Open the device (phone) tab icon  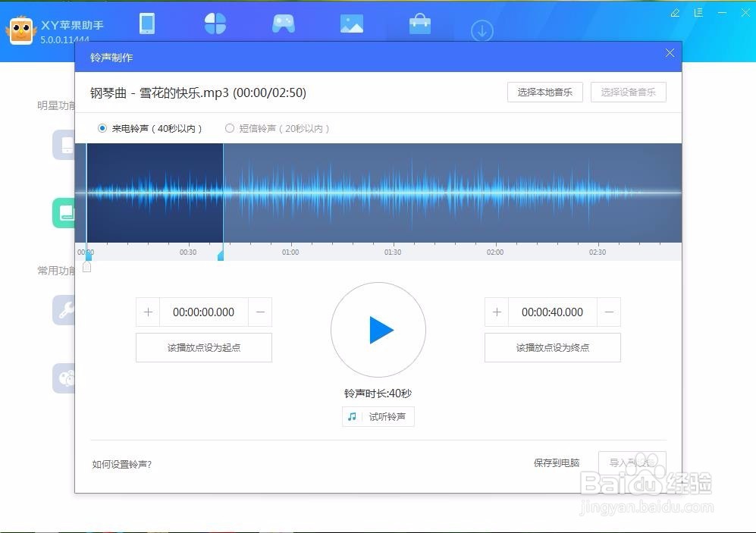[147, 24]
